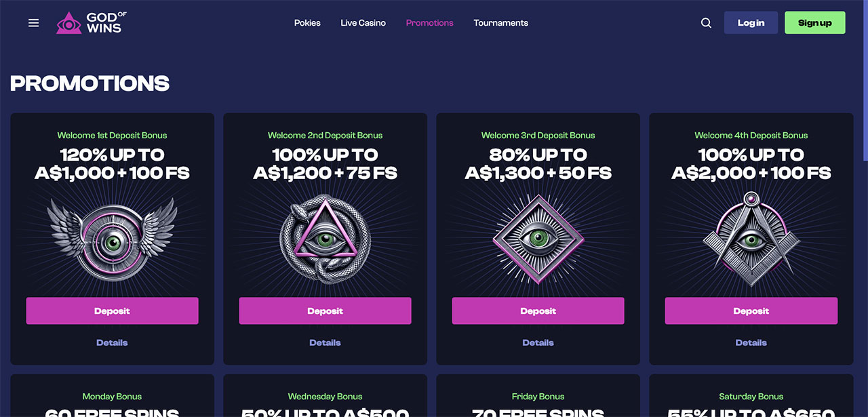The height and width of the screenshot is (417, 868).
Task: Click the green Sign up button
Action: (x=815, y=22)
